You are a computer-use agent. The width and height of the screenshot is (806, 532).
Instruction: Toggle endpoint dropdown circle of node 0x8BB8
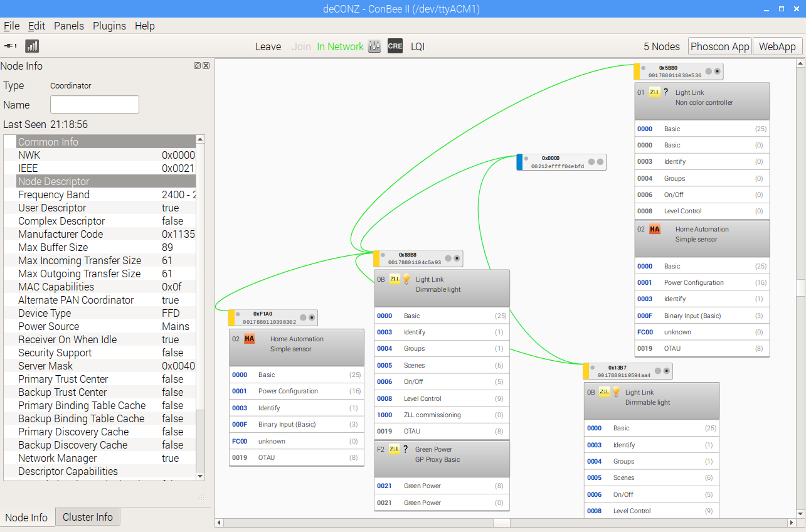tap(457, 258)
